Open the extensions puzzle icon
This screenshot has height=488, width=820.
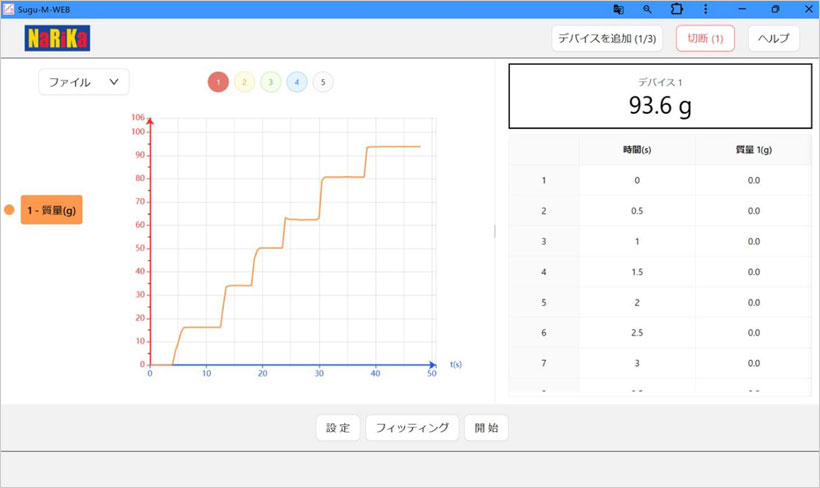pos(677,9)
